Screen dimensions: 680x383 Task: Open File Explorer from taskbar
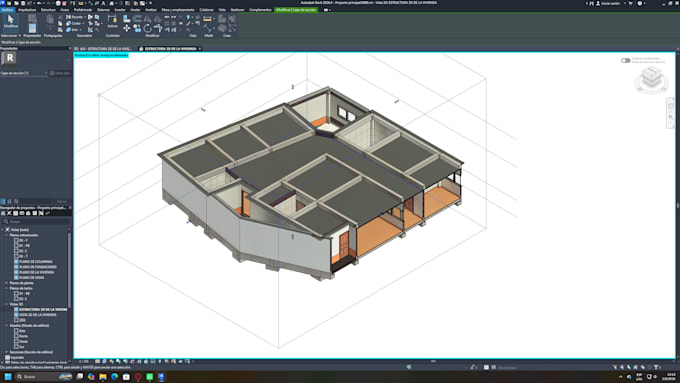click(103, 376)
